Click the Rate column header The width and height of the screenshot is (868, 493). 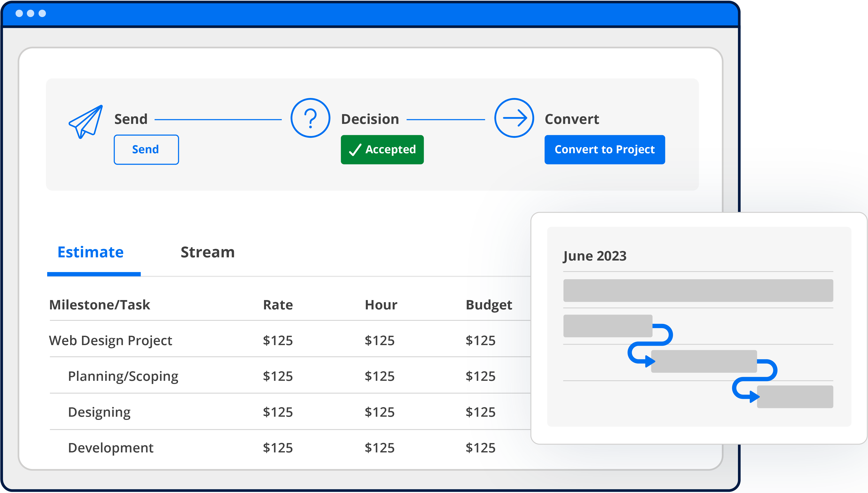pyautogui.click(x=278, y=305)
